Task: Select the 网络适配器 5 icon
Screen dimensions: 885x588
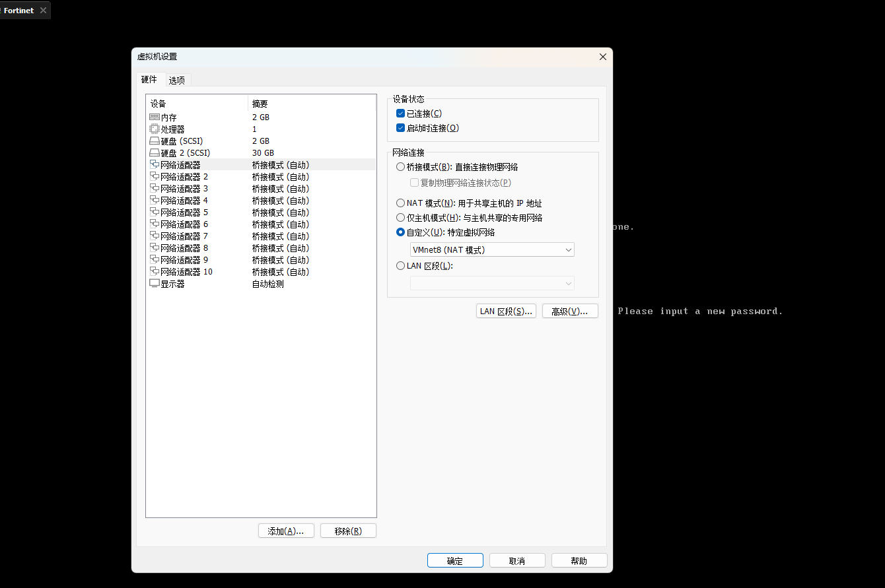Action: pyautogui.click(x=155, y=212)
